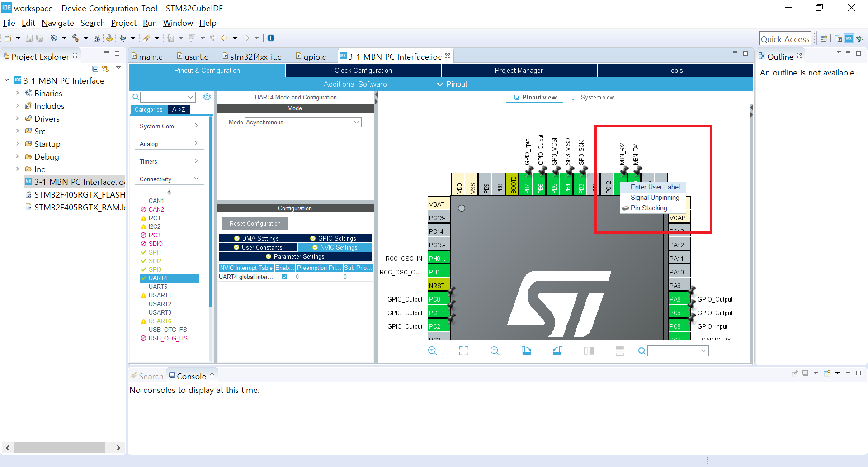Viewport: 868px width, 467px height.
Task: Open the Tools tab
Action: pyautogui.click(x=675, y=71)
